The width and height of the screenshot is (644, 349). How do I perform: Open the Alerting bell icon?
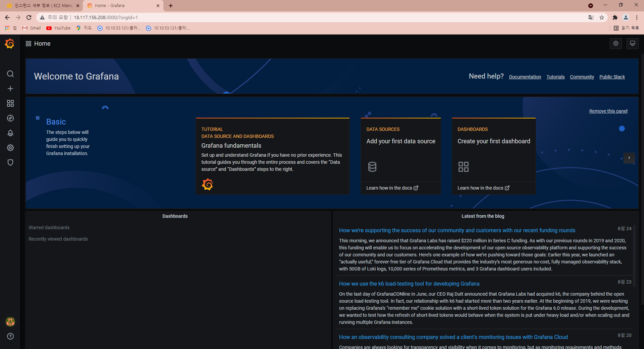pos(10,133)
